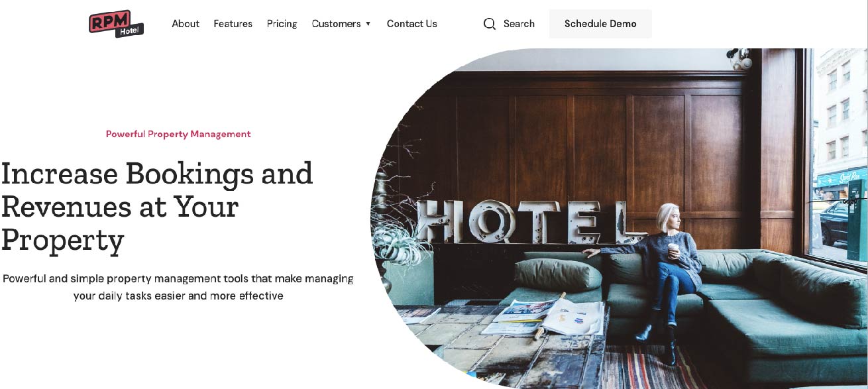Click the newspapers on the coffee table
This screenshot has height=389, width=868.
[543, 316]
